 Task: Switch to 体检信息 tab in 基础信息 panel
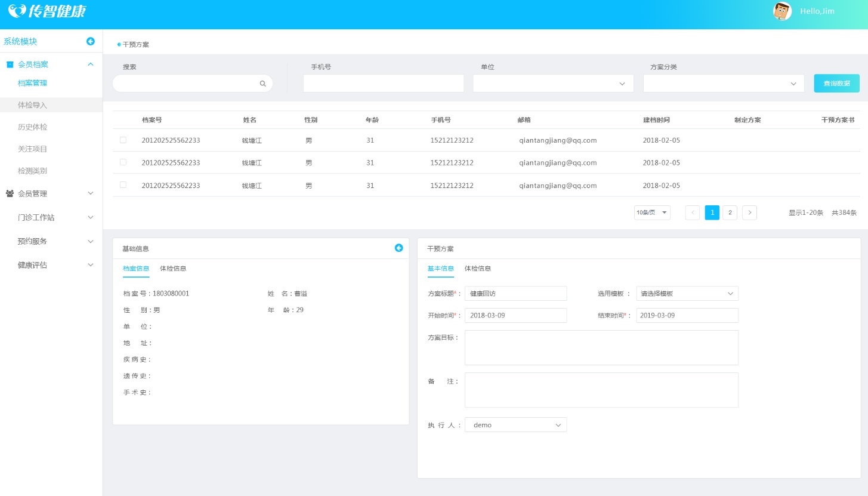point(173,269)
